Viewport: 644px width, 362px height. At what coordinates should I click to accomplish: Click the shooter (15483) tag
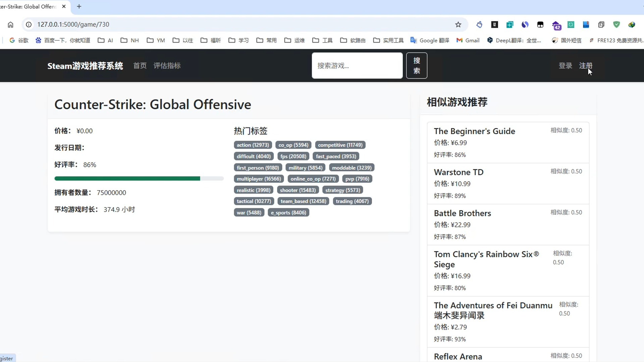(x=298, y=190)
